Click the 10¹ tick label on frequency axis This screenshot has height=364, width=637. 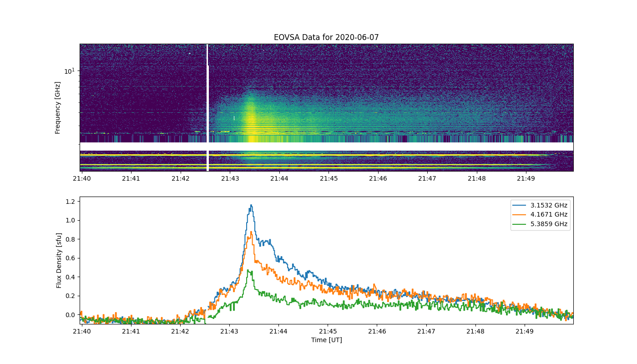click(x=69, y=71)
